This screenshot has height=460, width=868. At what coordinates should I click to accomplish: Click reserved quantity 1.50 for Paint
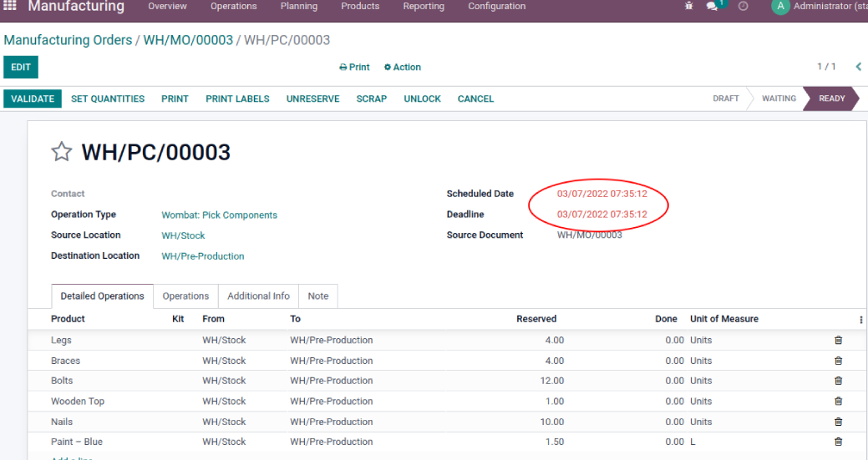(555, 441)
